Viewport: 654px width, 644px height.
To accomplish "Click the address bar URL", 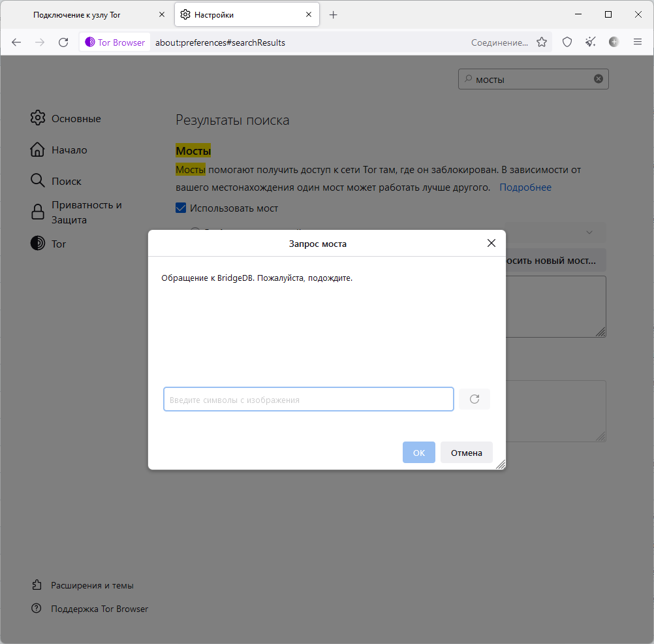I will pos(220,42).
